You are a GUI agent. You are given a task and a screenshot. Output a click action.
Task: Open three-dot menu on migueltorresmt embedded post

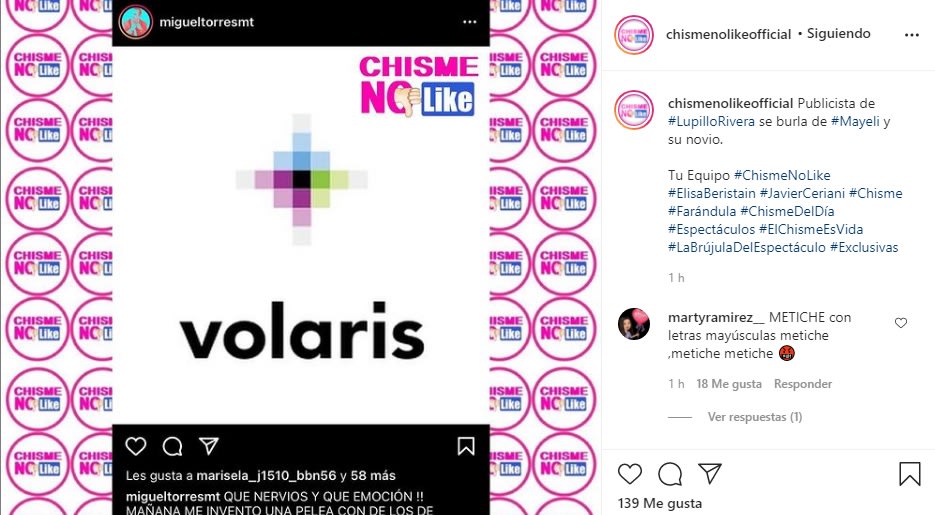470,22
